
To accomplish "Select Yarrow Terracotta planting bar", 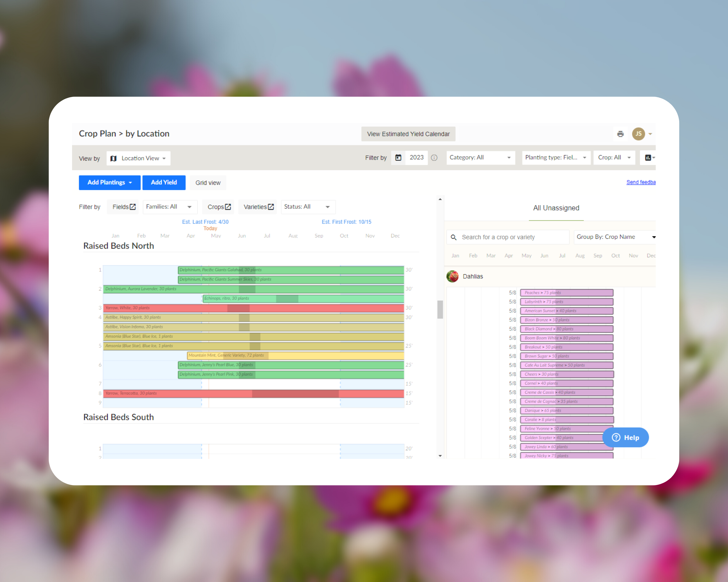I will coord(253,393).
